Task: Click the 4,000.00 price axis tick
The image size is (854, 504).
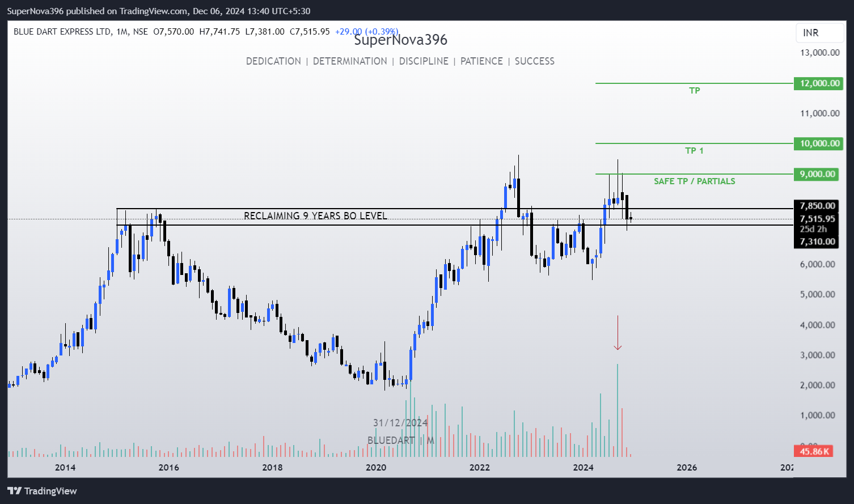Action: [x=817, y=325]
